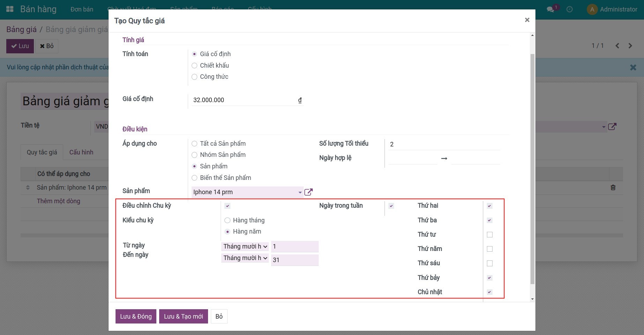Open the conversations chat icon
The image size is (644, 335).
point(550,9)
